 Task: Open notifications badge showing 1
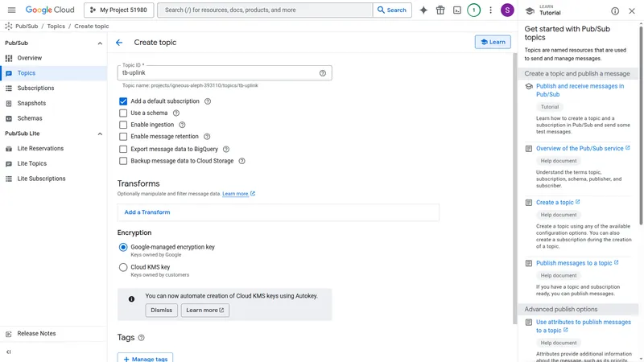[473, 10]
